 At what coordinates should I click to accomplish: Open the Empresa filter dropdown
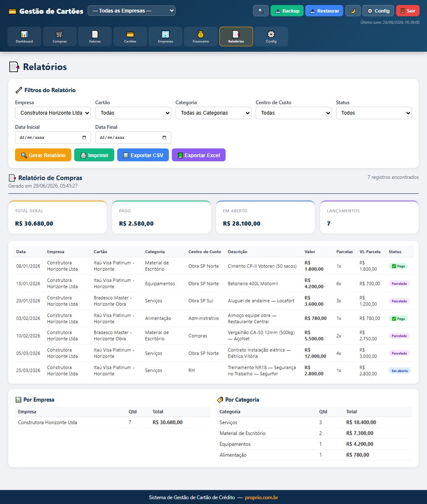coord(53,113)
